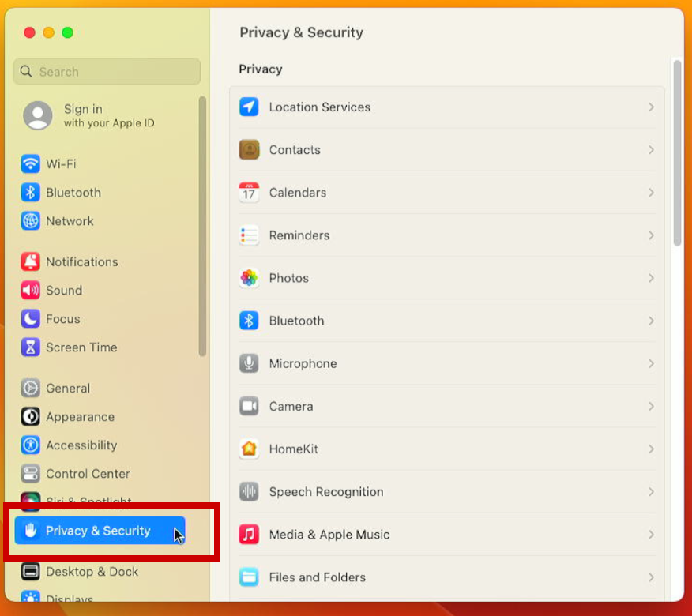Select Screen Time in the sidebar
The image size is (692, 616).
(x=81, y=347)
